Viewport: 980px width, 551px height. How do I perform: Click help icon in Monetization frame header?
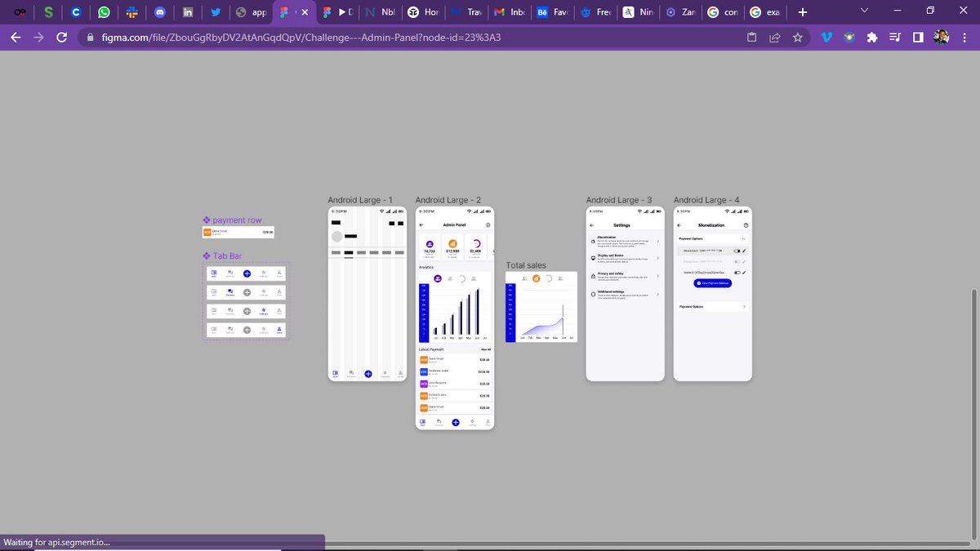coord(745,224)
